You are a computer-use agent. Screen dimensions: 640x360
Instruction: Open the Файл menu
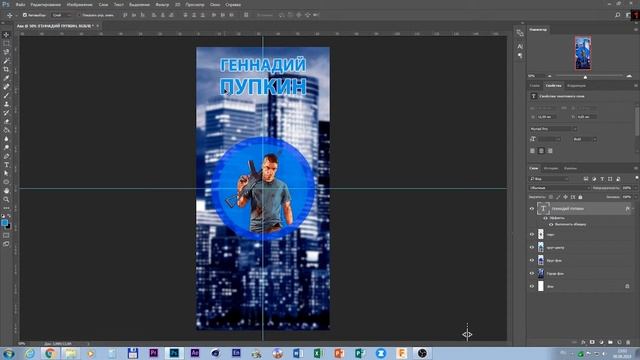[20, 4]
